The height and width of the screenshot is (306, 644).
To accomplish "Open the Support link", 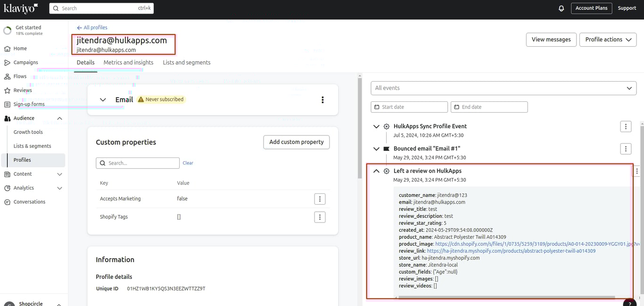I will (x=627, y=8).
